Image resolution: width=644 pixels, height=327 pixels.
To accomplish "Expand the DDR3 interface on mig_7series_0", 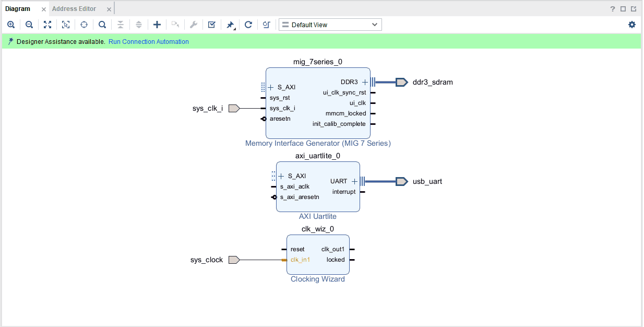I will tap(365, 82).
